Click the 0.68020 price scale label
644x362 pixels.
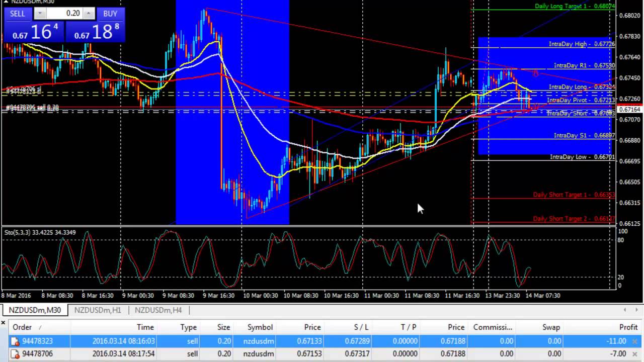point(631,16)
